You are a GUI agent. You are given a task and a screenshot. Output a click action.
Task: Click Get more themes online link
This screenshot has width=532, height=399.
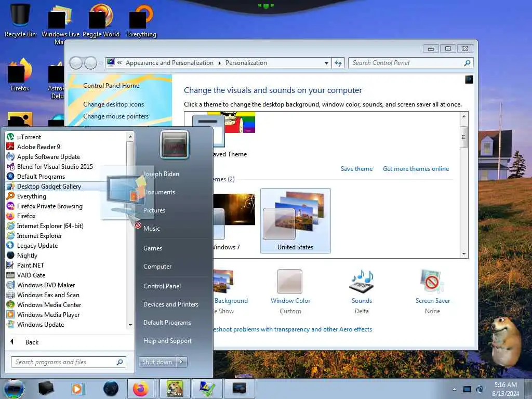pos(416,169)
